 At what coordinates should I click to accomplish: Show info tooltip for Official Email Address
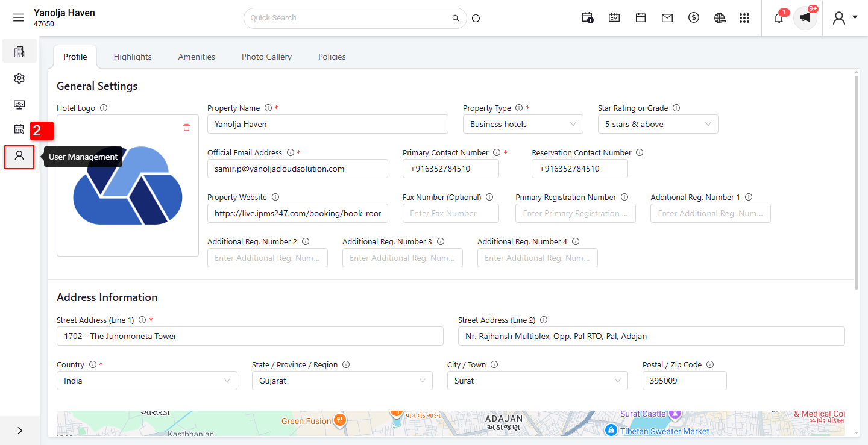pos(291,153)
